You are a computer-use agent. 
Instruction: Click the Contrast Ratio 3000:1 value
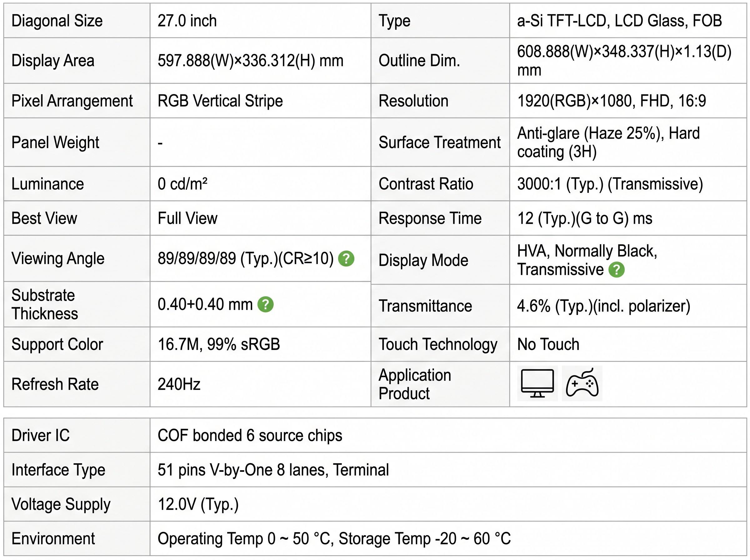point(610,184)
